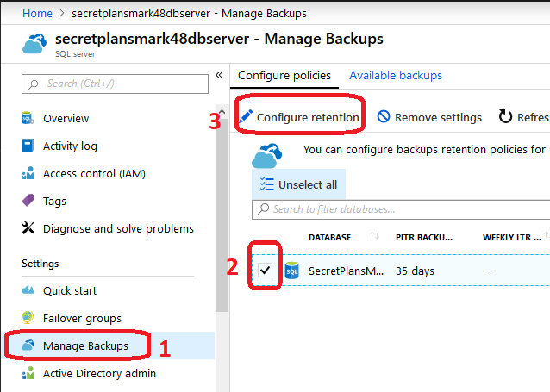Click the Configure retention pencil icon
Screen dimensions: 550x392
point(246,117)
